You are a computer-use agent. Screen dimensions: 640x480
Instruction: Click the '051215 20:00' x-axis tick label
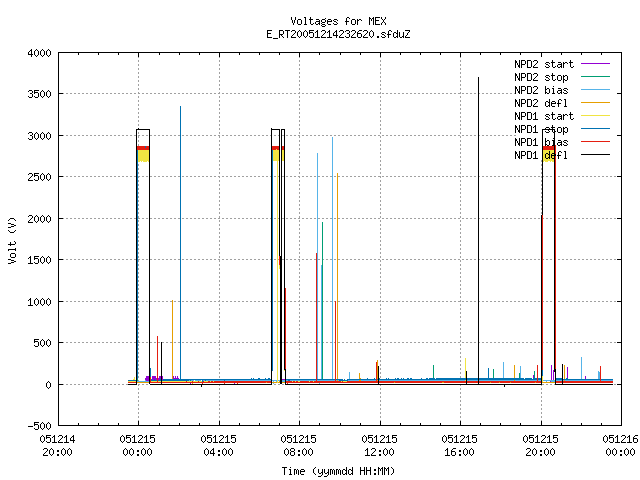(x=540, y=446)
